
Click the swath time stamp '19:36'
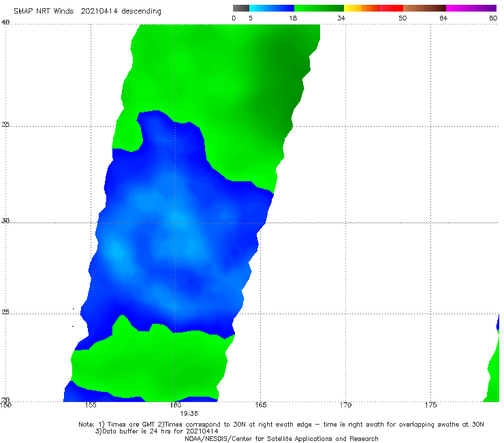click(189, 414)
